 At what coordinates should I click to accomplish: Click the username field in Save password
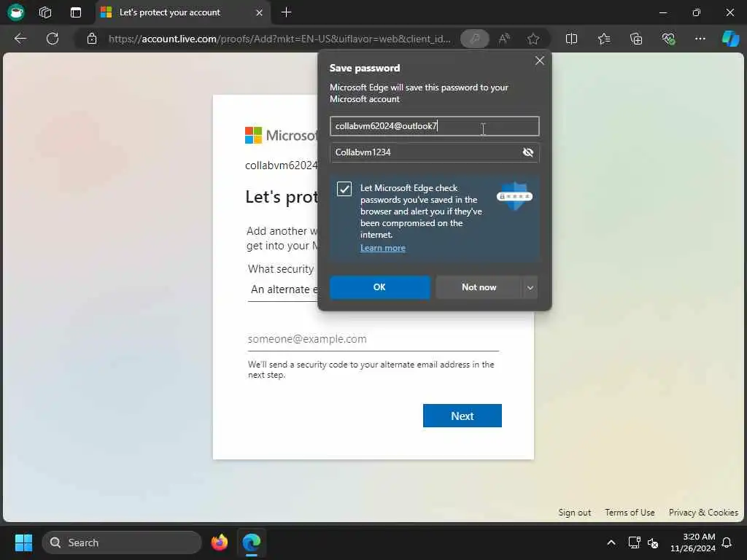coord(435,126)
